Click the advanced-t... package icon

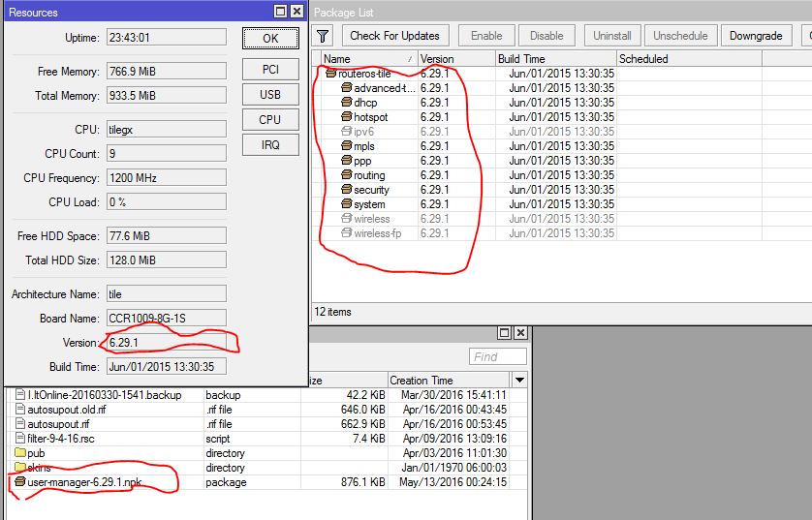[x=347, y=88]
